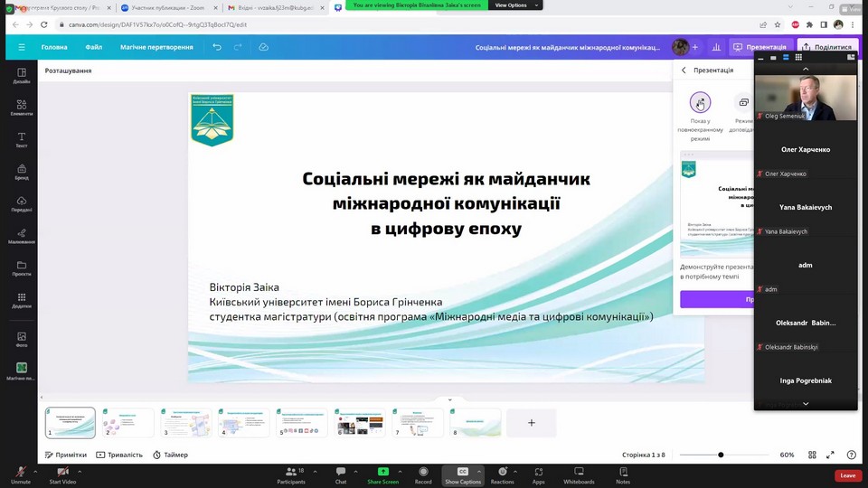This screenshot has height=488, width=868.
Task: Toggle Show Captions button
Action: pyautogui.click(x=463, y=475)
